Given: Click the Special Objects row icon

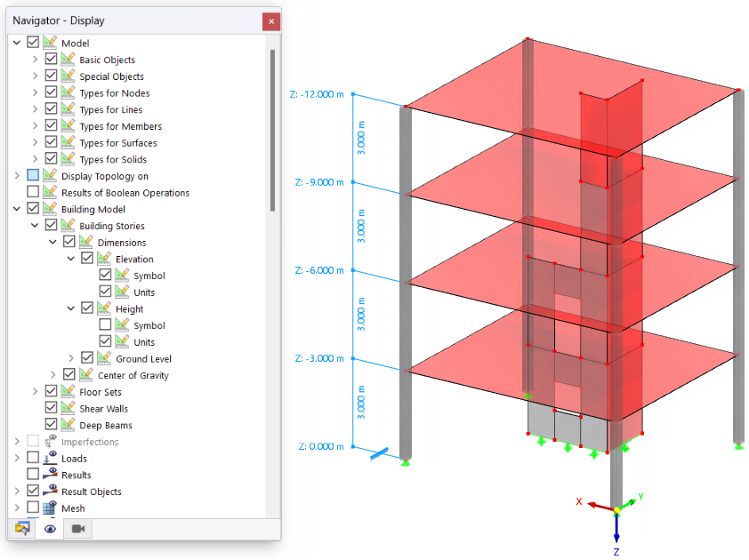Looking at the screenshot, I should (68, 76).
